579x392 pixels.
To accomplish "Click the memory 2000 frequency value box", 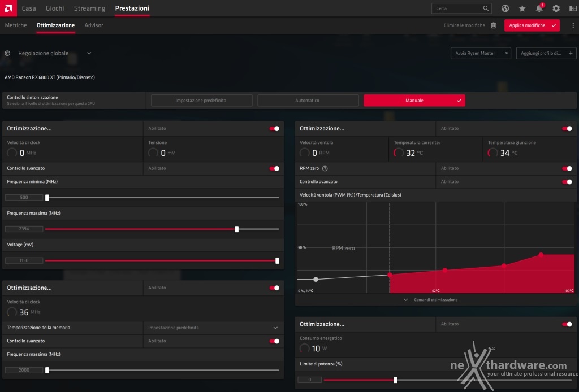I will pyautogui.click(x=24, y=370).
